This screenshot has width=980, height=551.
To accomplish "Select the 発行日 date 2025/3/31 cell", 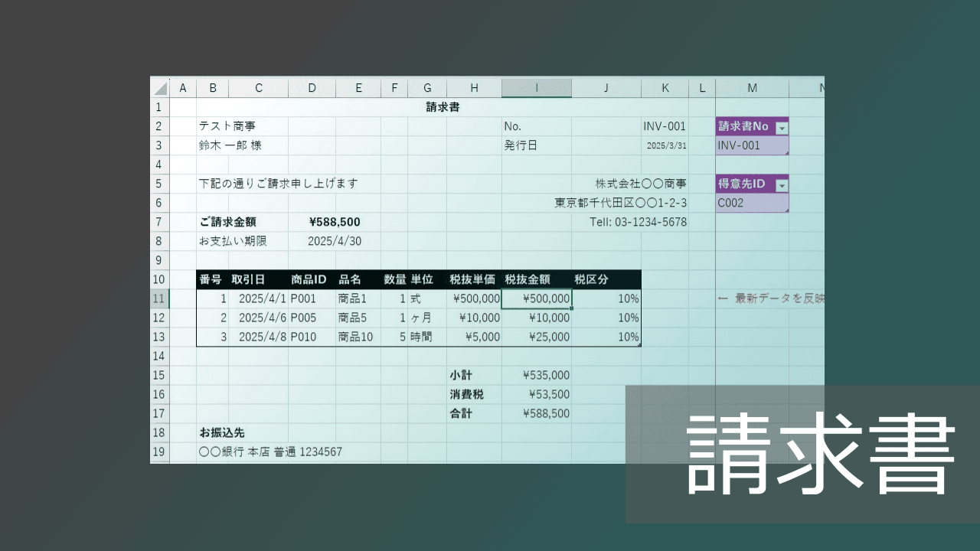I will (x=665, y=145).
